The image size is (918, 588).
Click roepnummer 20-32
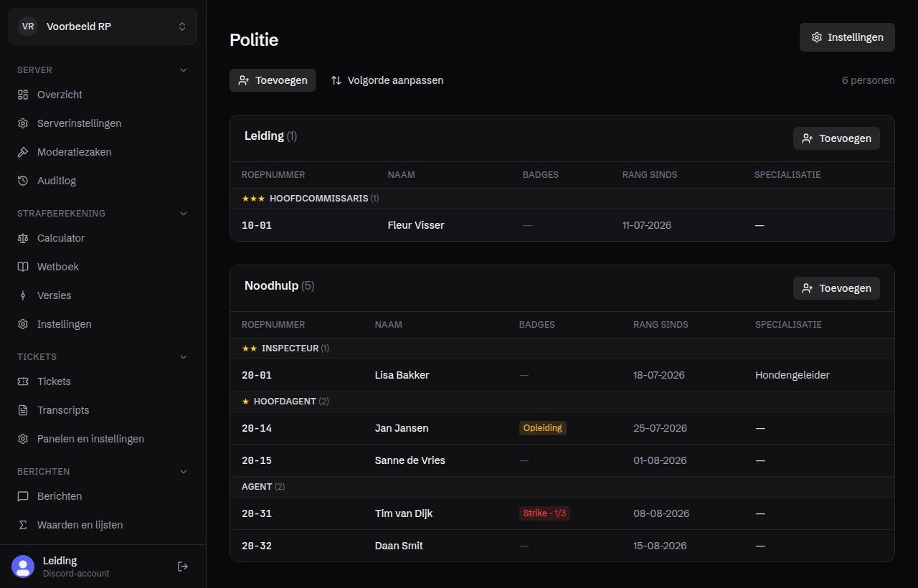click(x=257, y=546)
